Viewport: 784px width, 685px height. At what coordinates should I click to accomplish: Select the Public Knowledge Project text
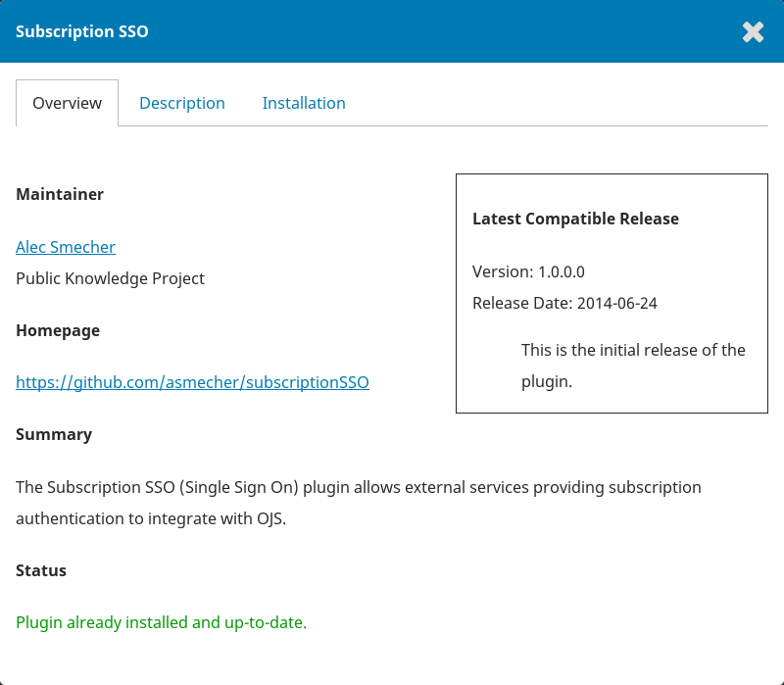coord(110,278)
